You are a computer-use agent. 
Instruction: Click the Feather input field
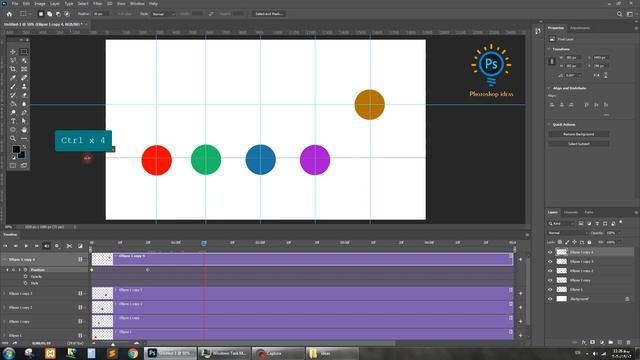[101, 14]
